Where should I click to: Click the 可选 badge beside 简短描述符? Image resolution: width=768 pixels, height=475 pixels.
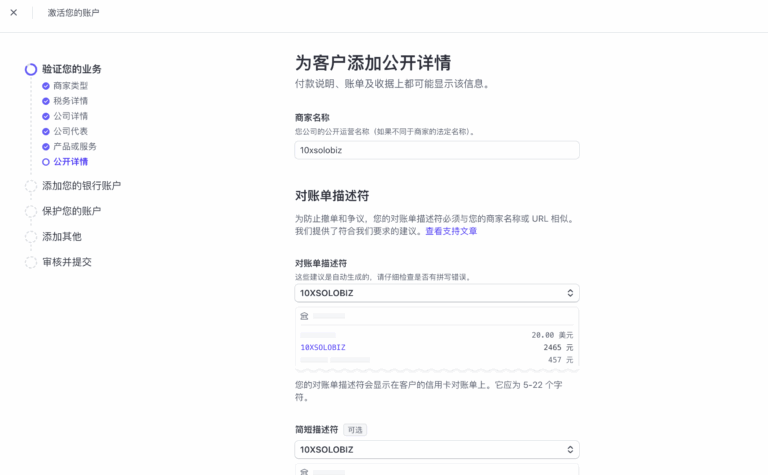355,430
